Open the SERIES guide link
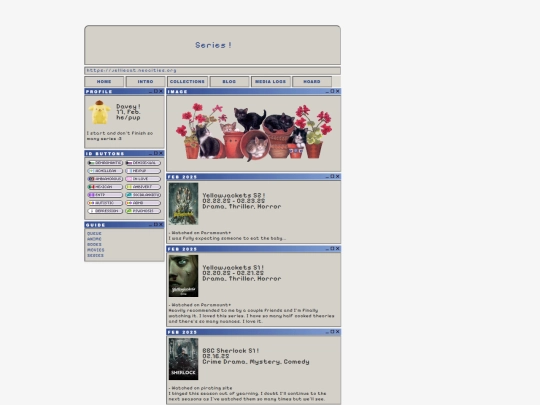The width and height of the screenshot is (540, 405). (x=95, y=256)
